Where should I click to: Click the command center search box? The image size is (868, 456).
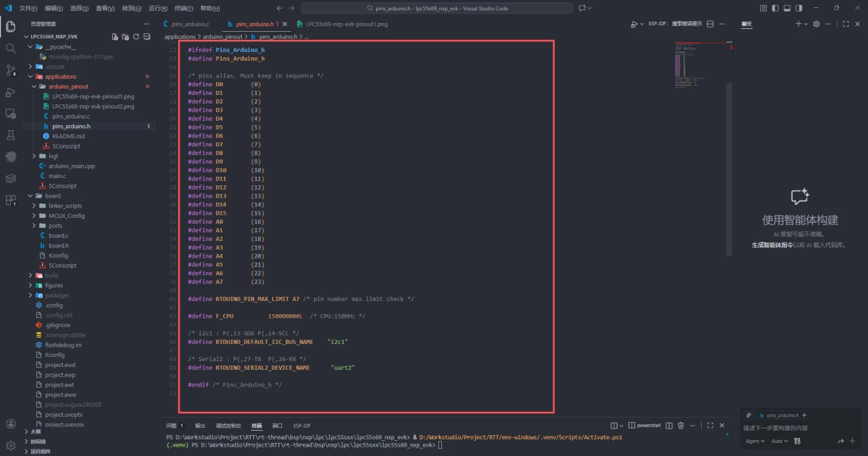pos(437,8)
